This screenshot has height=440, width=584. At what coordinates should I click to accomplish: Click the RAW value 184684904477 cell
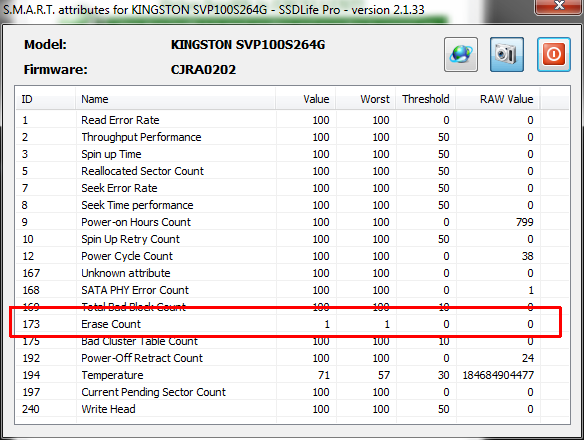[498, 375]
